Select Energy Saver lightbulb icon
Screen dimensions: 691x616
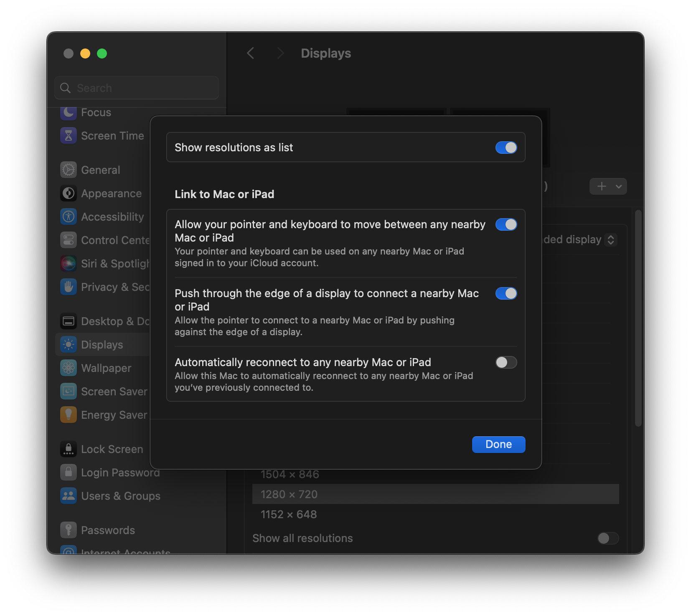point(69,415)
